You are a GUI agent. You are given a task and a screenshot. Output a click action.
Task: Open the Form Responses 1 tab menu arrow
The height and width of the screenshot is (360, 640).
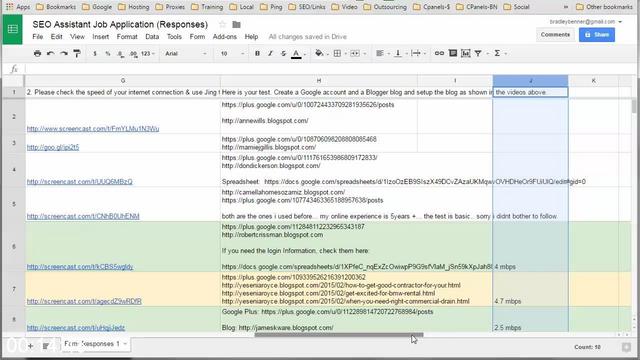tap(125, 344)
